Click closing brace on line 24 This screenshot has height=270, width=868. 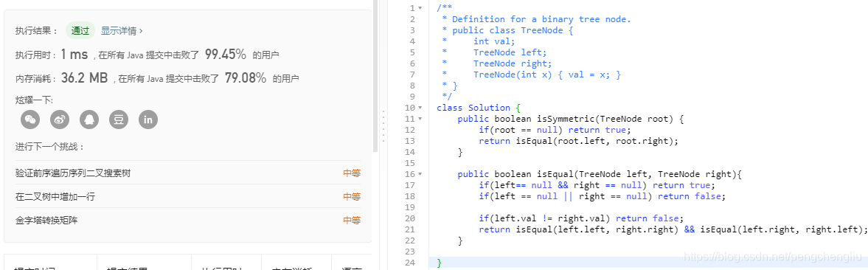coord(439,263)
